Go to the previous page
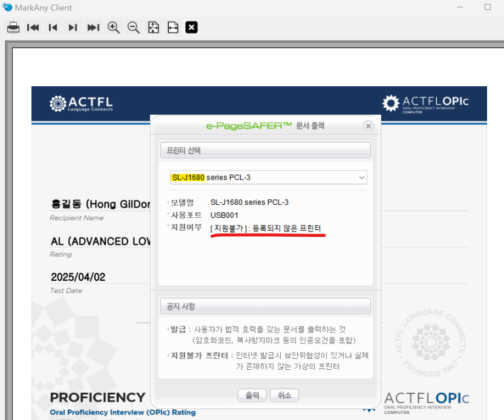 (x=53, y=27)
